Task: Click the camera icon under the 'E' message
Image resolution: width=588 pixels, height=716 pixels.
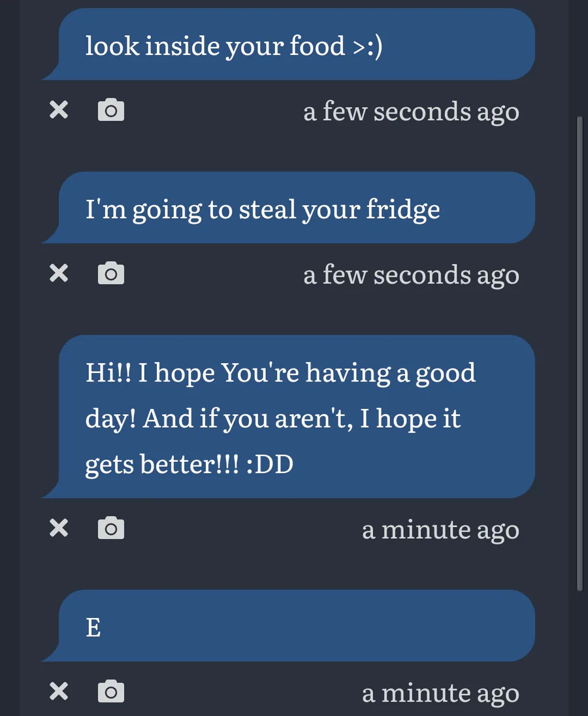Action: (x=111, y=691)
